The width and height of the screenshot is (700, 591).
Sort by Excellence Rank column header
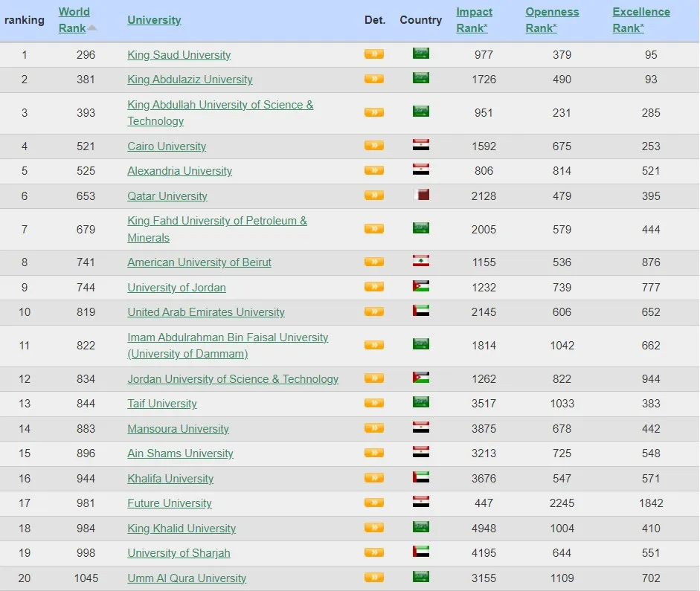tap(641, 19)
